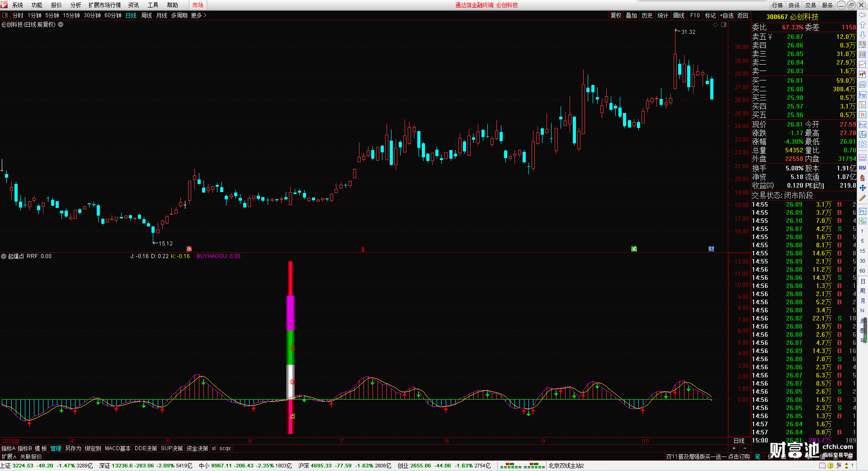This screenshot has width=868, height=471.
Task: Expand the 更多 periods dropdown
Action: tap(198, 15)
